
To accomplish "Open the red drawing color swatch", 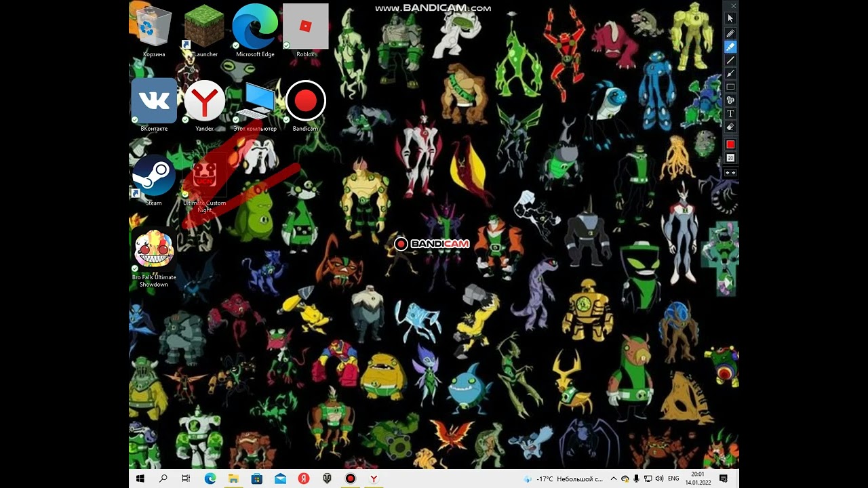I will tap(730, 144).
